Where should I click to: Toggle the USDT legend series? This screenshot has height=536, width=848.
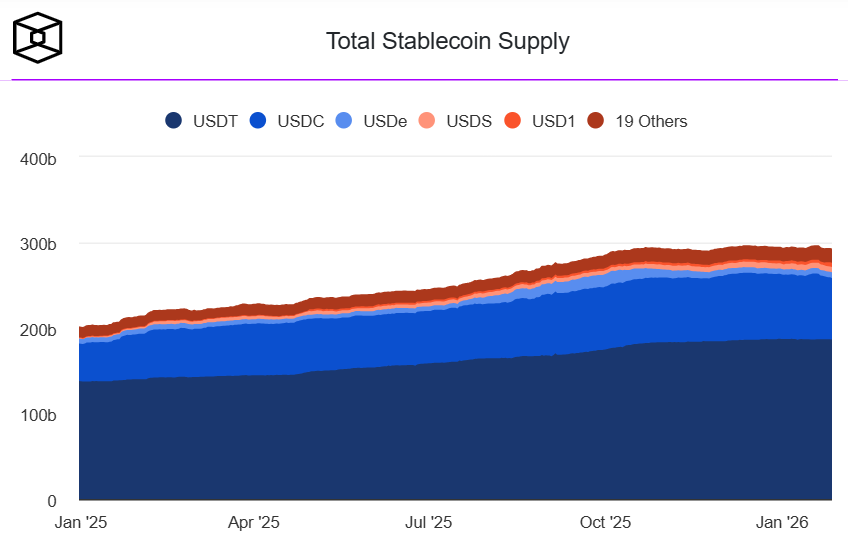coord(217,121)
